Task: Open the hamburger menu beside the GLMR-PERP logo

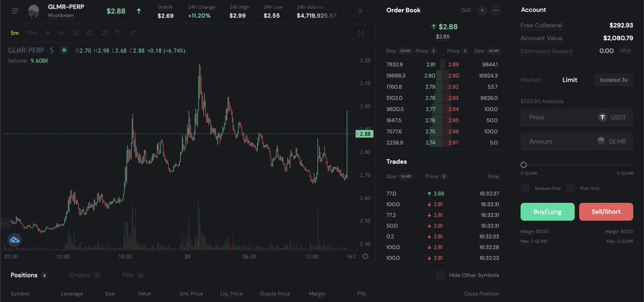Action: pos(15,11)
